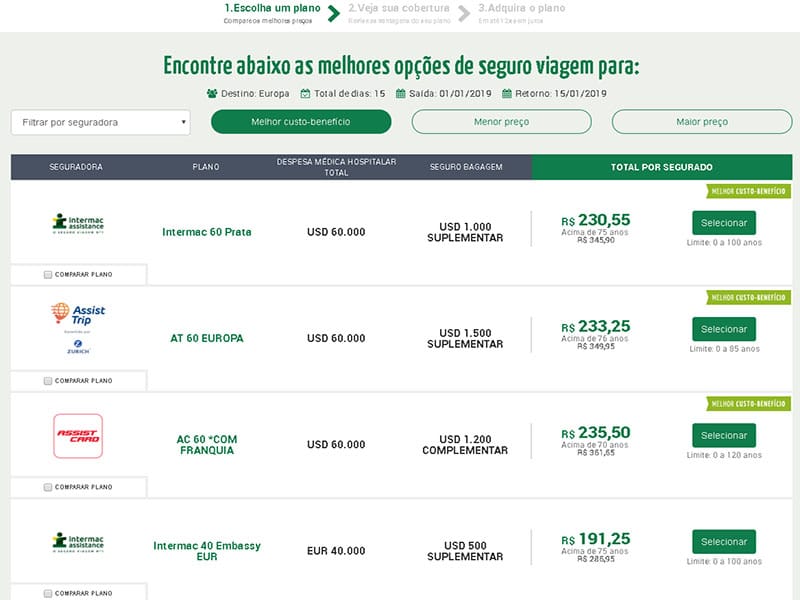The width and height of the screenshot is (800, 600).
Task: Click Melhor custo-benefício badge on AC 60 row
Action: point(748,404)
